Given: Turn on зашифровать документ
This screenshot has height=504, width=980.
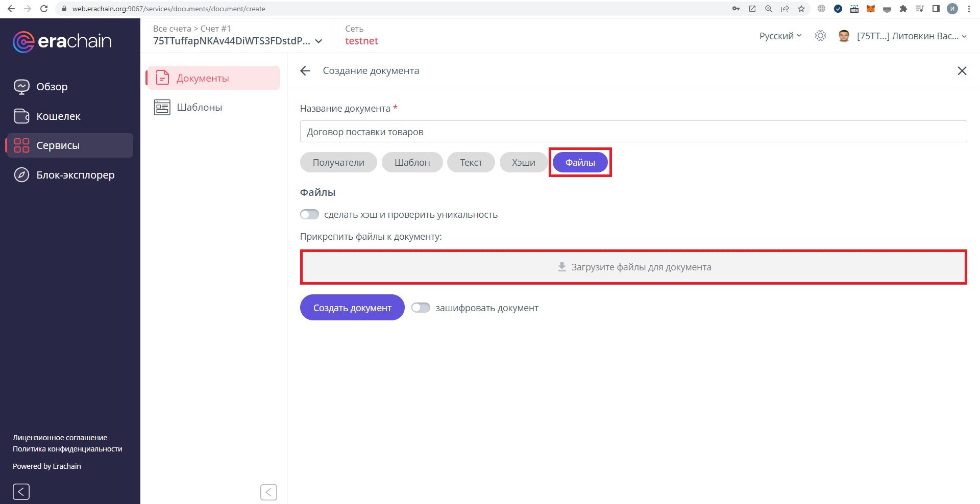Looking at the screenshot, I should pyautogui.click(x=421, y=307).
